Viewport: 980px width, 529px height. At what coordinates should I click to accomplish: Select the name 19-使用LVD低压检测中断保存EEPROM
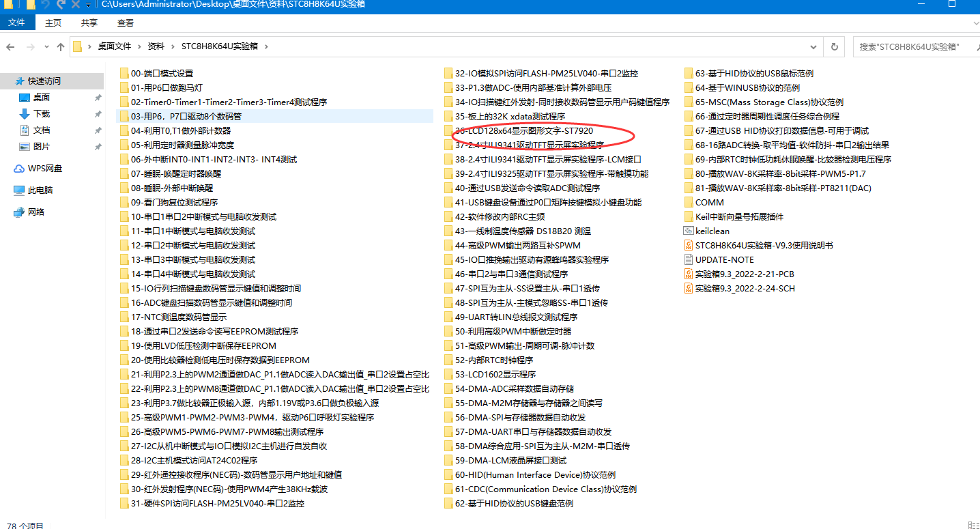[203, 345]
